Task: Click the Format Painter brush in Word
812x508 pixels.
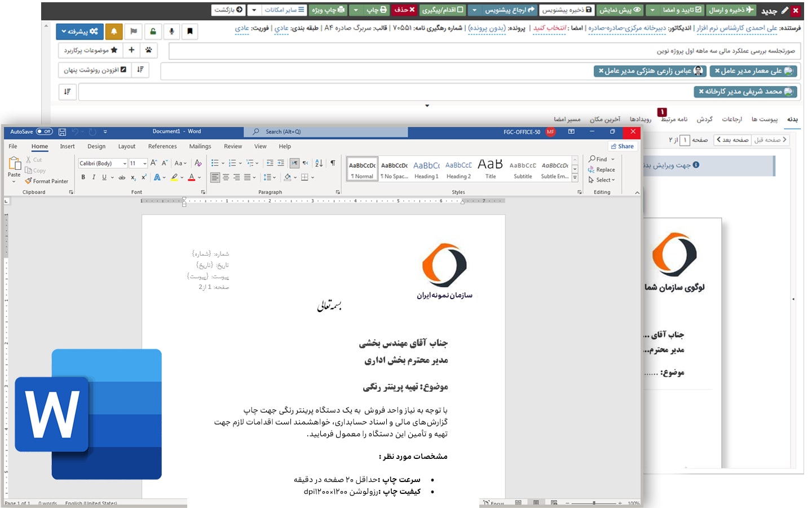Action: point(46,181)
